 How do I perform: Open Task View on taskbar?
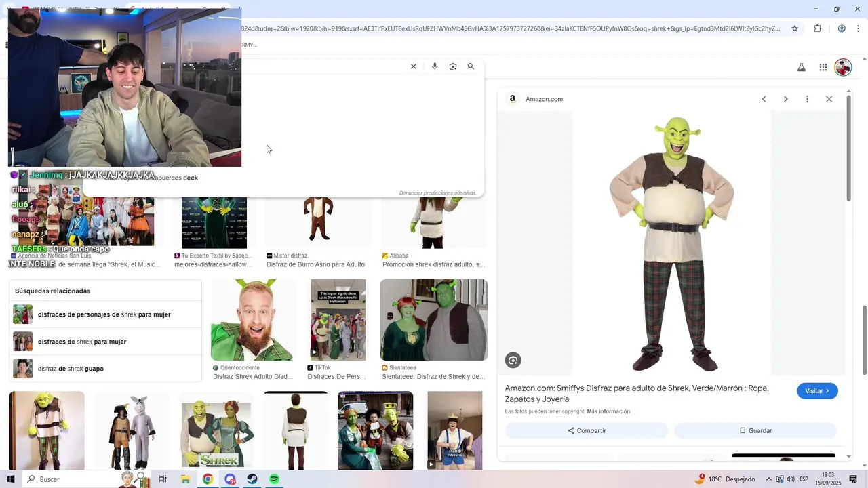tap(163, 479)
